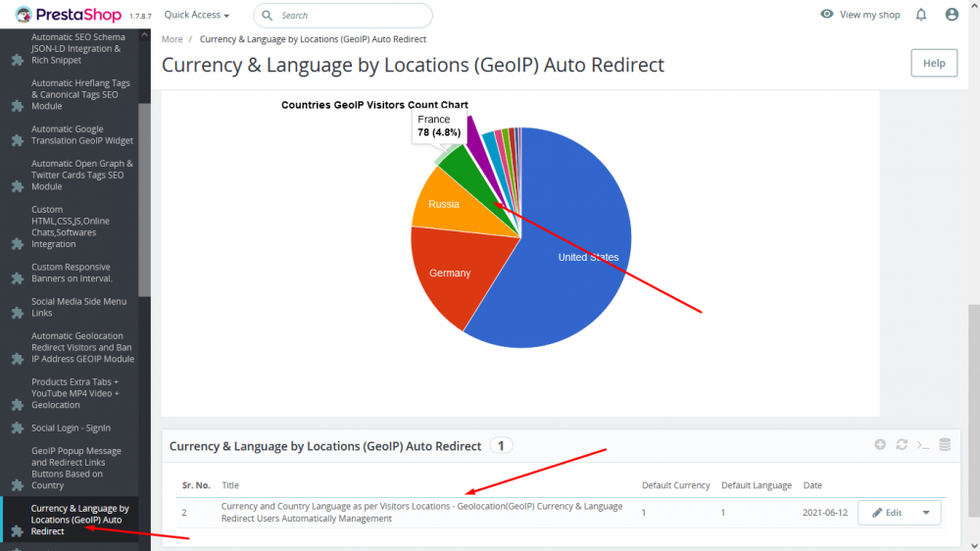The height and width of the screenshot is (551, 980).
Task: Click the sidebar scrollbar thumb
Action: click(144, 199)
